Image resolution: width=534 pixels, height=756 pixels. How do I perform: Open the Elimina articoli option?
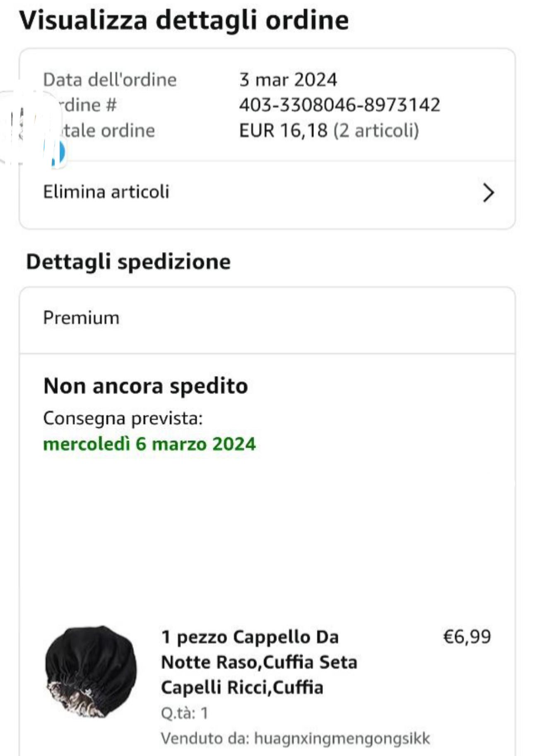[x=106, y=192]
